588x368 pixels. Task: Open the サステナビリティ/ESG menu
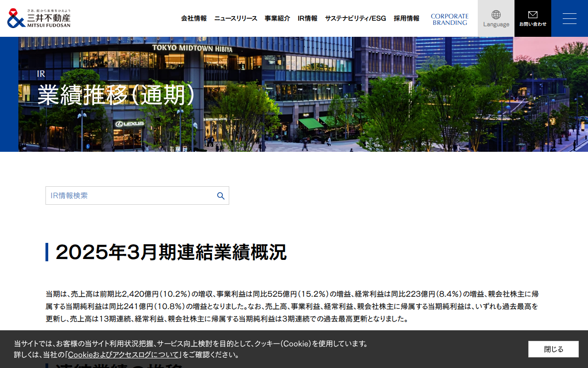click(x=356, y=18)
